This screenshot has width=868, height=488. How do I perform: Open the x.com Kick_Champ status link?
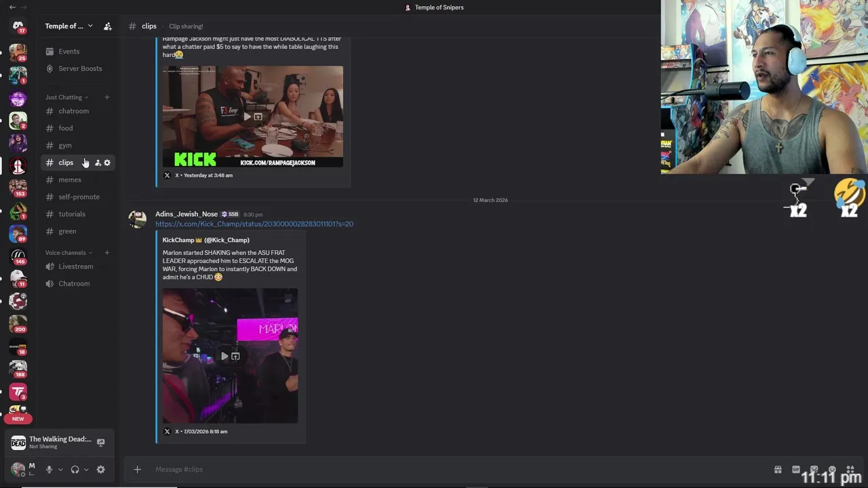[254, 224]
